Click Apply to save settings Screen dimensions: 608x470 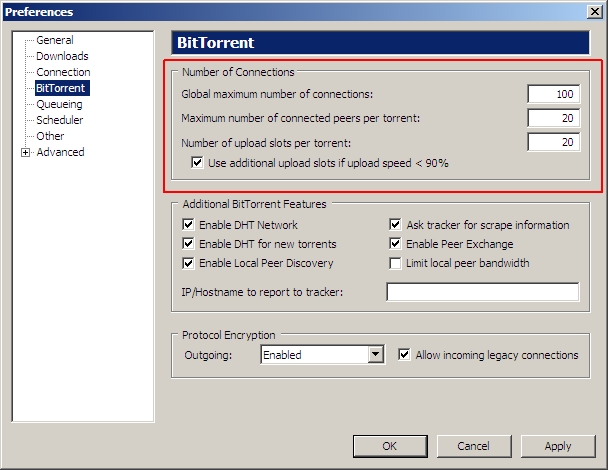[x=558, y=446]
